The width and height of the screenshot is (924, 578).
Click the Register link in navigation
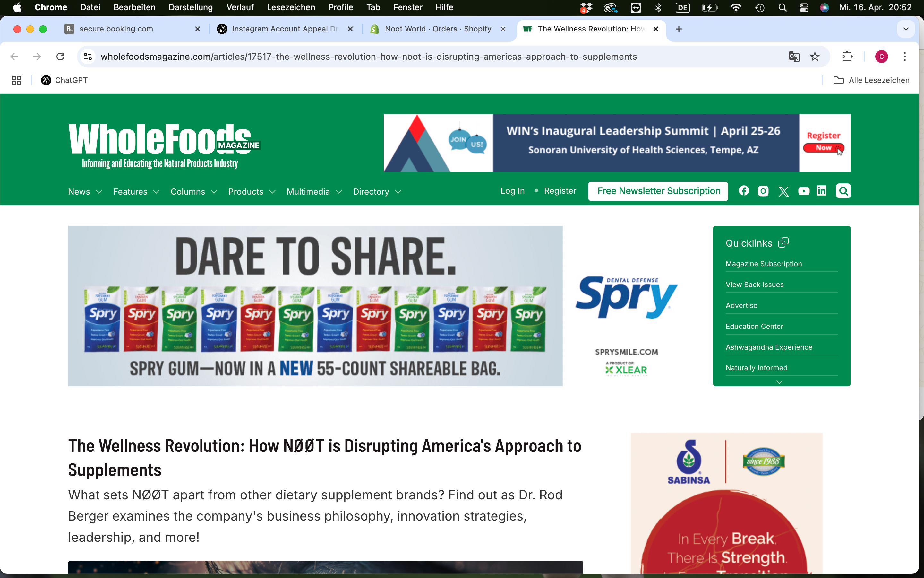[x=560, y=191]
